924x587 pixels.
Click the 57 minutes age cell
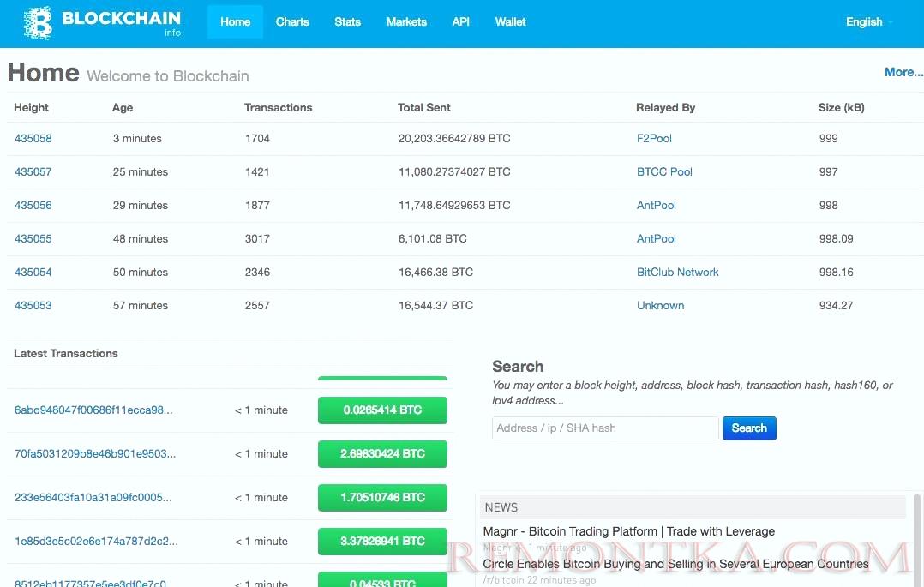coord(141,305)
